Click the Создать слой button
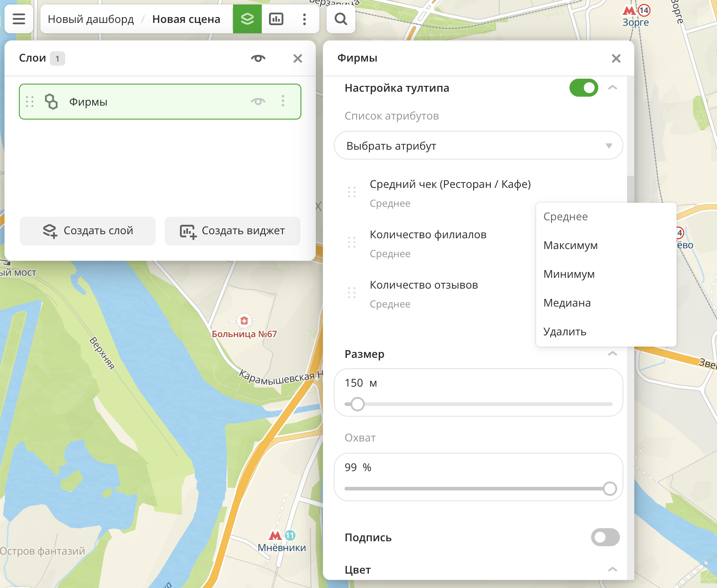 tap(88, 231)
